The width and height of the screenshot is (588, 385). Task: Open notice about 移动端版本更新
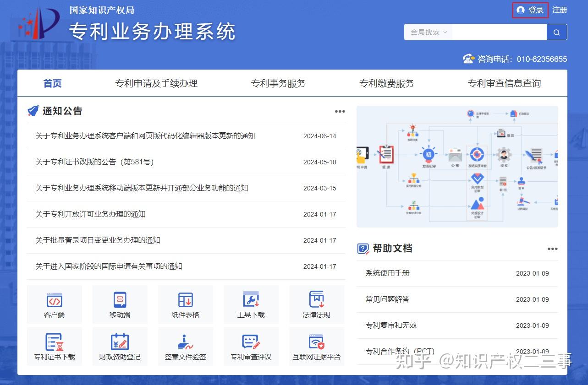coord(142,188)
